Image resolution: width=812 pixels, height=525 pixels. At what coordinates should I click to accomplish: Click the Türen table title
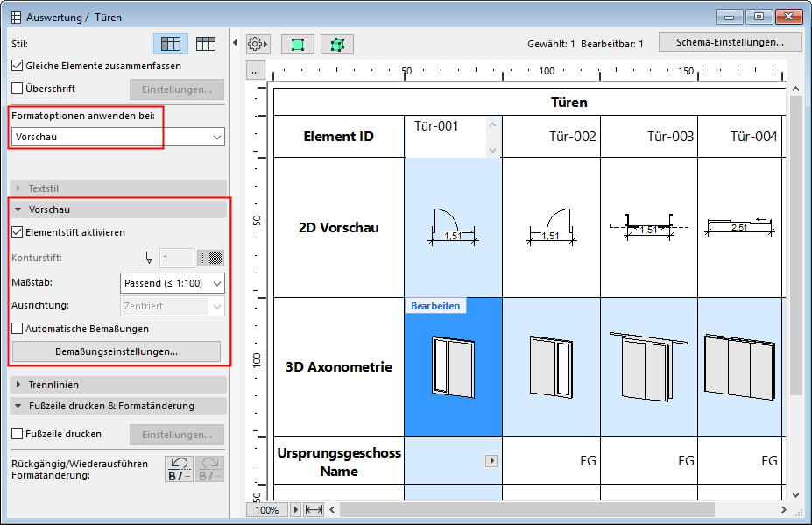click(569, 102)
